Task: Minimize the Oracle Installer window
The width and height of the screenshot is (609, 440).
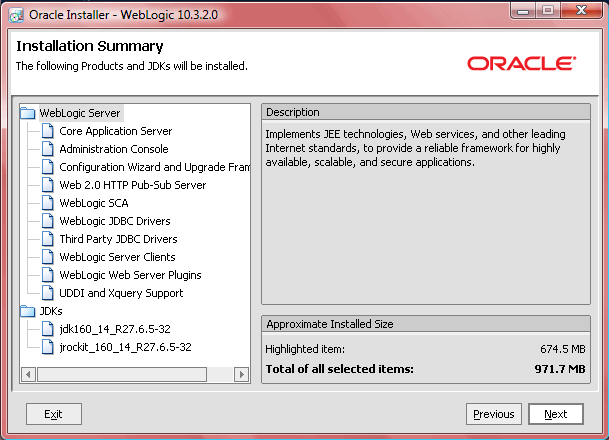Action: coord(523,10)
